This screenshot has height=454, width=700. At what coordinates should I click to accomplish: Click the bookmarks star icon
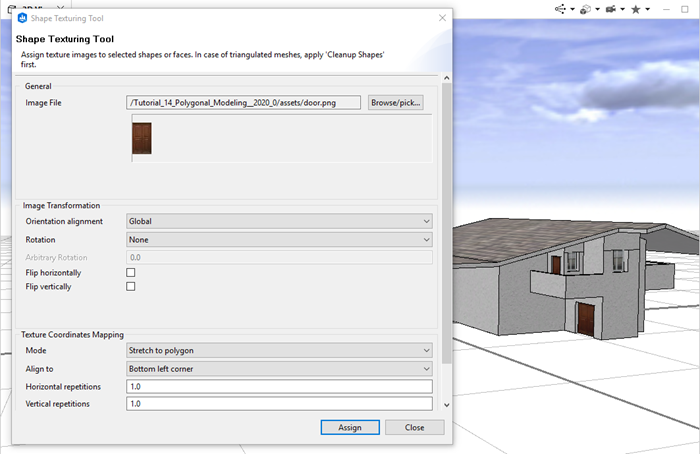(636, 9)
